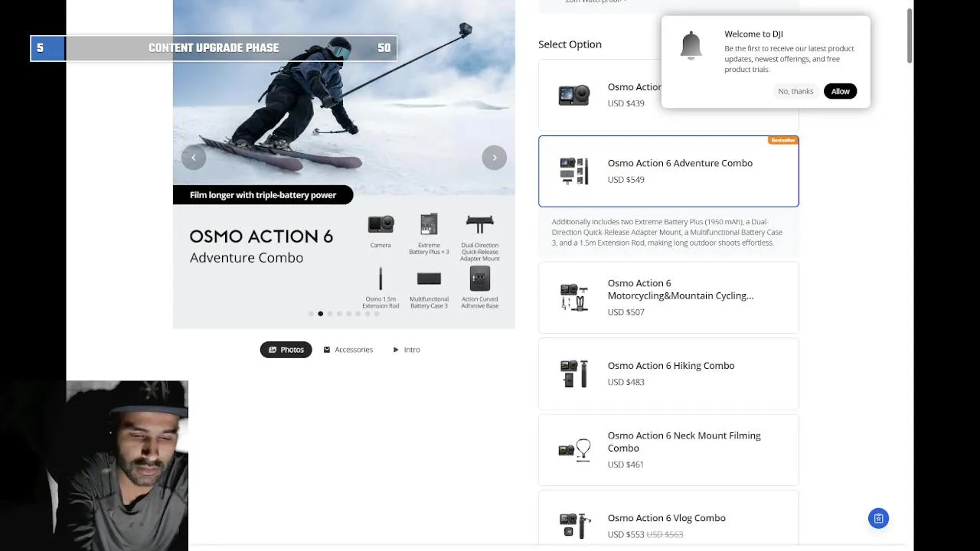The image size is (980, 551).
Task: Click the previous image carousel arrow
Action: click(x=194, y=158)
